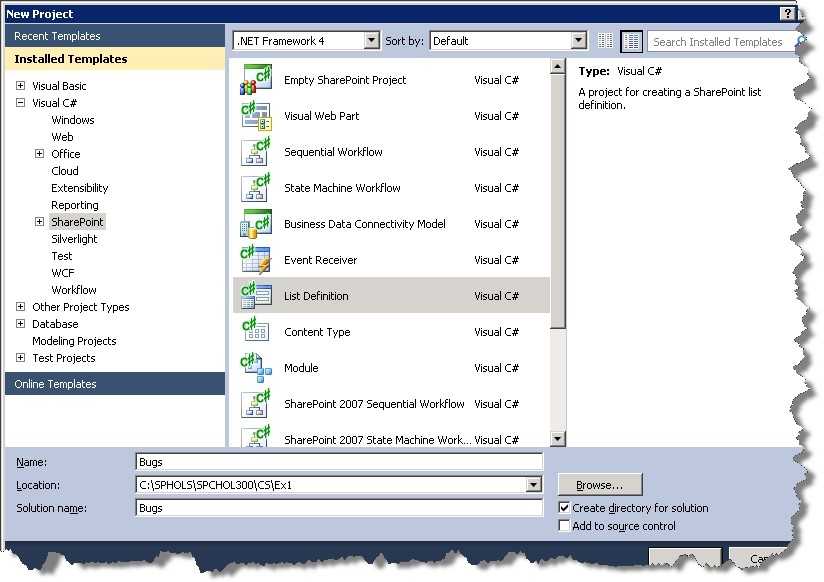Expand the Other Project Types node
This screenshot has height=582, width=824.
(x=20, y=307)
